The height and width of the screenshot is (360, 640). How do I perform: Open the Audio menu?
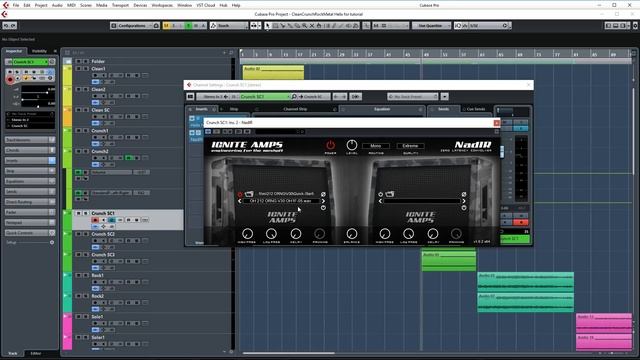click(x=57, y=5)
